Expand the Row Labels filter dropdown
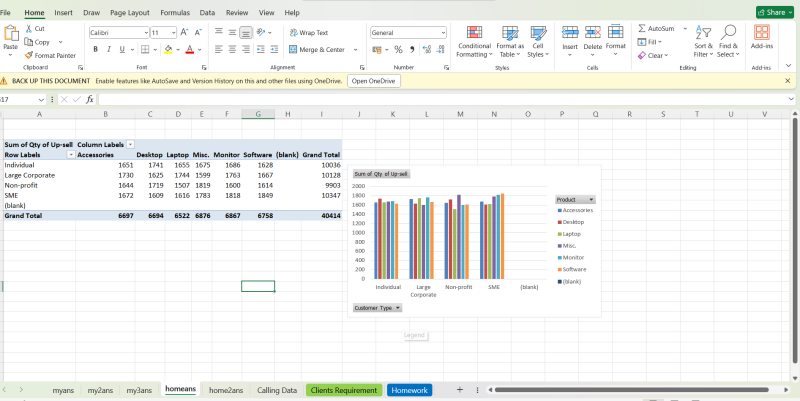This screenshot has width=800, height=401. (x=71, y=155)
